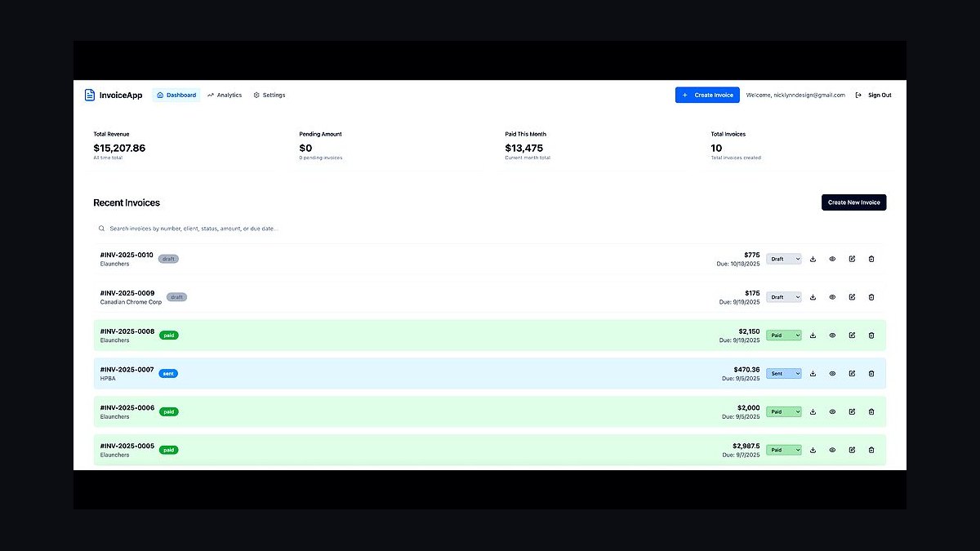Download invoice #INV-2025-0008
The height and width of the screenshot is (551, 980).
(x=813, y=335)
